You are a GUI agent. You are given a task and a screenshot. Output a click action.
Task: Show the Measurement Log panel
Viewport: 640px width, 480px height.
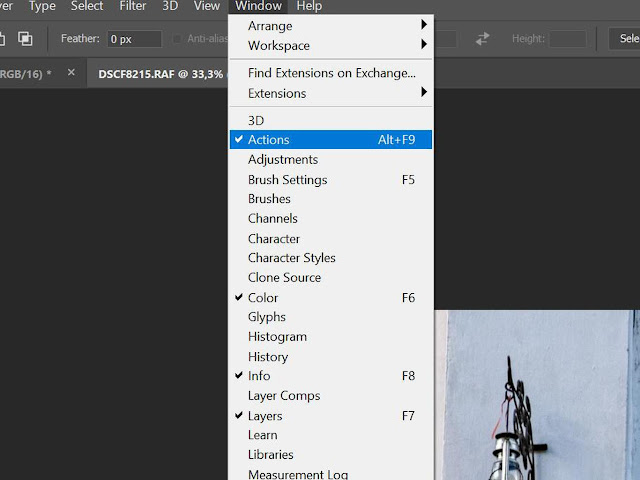tap(331, 473)
